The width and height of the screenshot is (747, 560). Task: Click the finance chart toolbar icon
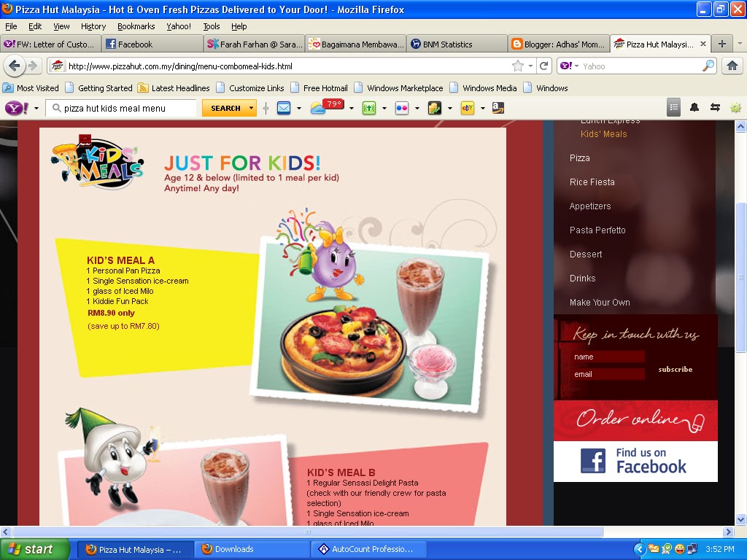tap(435, 108)
